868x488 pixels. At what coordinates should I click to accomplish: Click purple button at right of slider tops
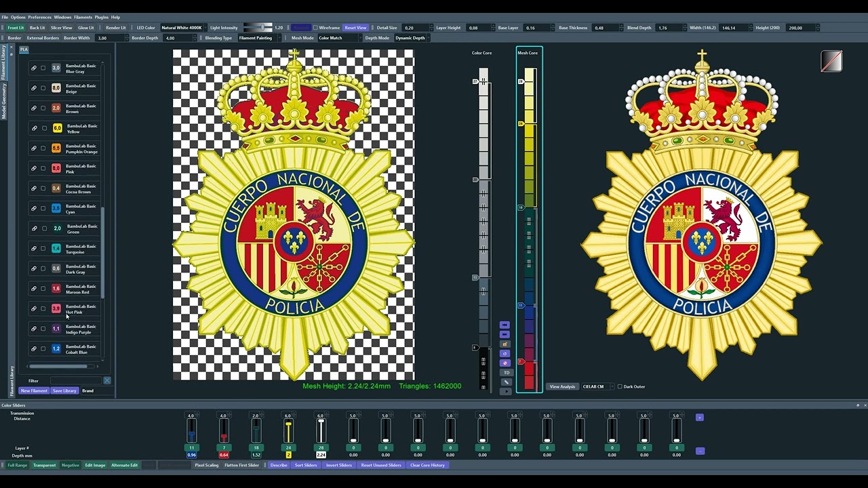coord(700,418)
